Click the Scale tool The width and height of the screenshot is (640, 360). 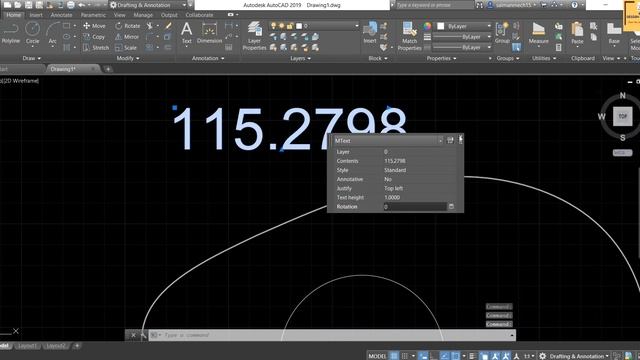click(x=126, y=48)
